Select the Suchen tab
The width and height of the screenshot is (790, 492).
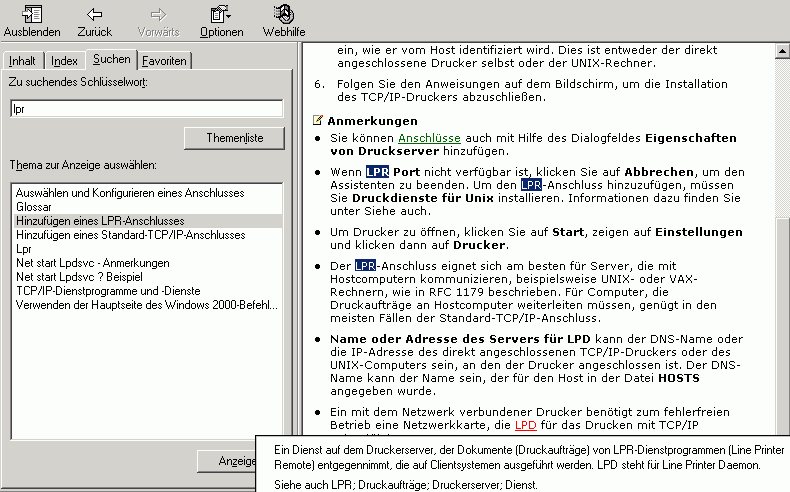point(111,59)
